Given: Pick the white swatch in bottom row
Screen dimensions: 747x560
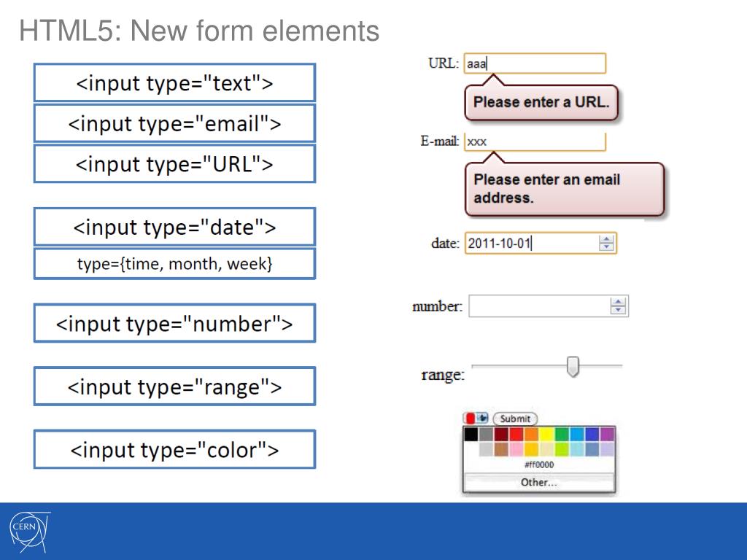Looking at the screenshot, I should (471, 449).
